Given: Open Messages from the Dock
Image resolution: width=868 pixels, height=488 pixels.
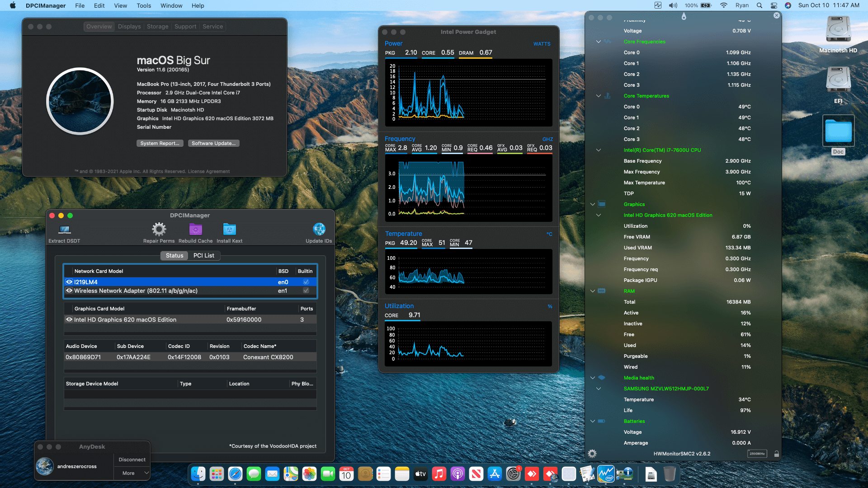Looking at the screenshot, I should pos(254,474).
